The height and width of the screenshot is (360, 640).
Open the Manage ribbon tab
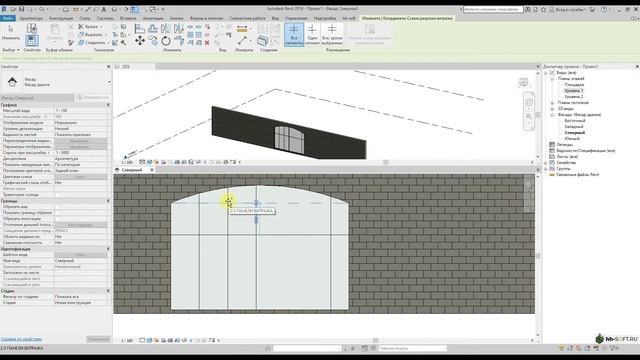(296, 18)
